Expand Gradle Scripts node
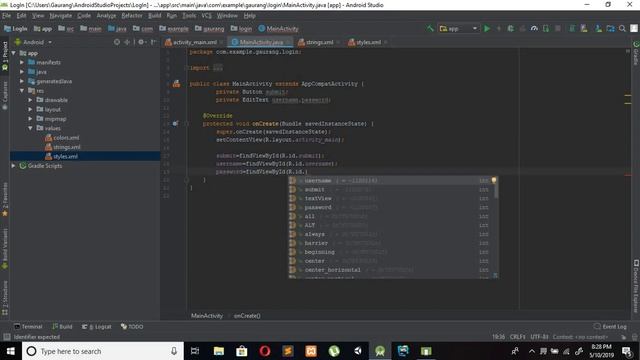 pos(13,166)
